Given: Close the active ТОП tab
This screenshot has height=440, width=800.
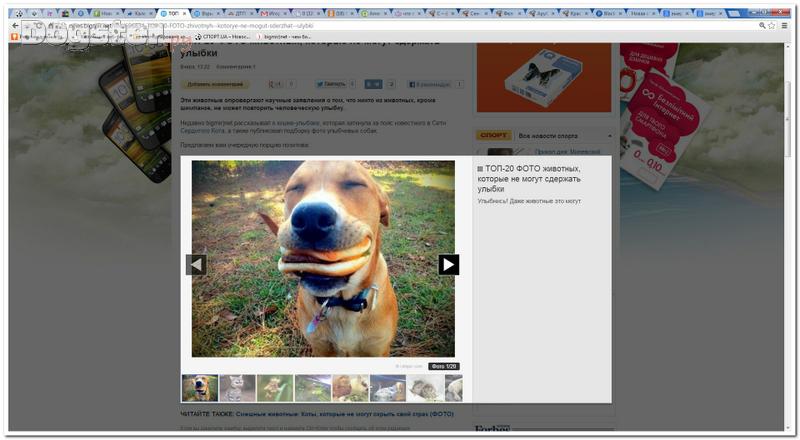Looking at the screenshot, I should tap(185, 13).
